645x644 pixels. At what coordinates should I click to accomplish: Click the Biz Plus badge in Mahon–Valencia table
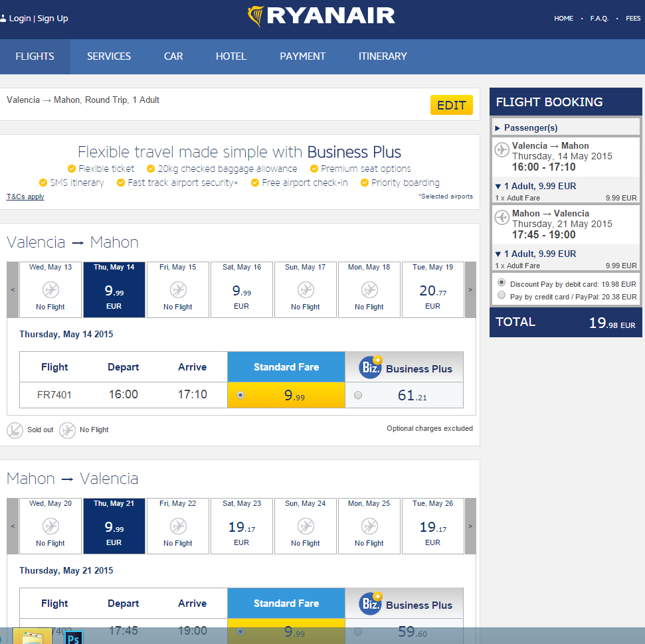coord(370,604)
